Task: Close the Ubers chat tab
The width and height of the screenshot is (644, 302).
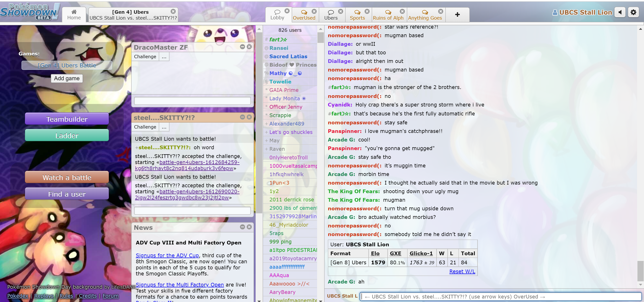Action: click(340, 11)
